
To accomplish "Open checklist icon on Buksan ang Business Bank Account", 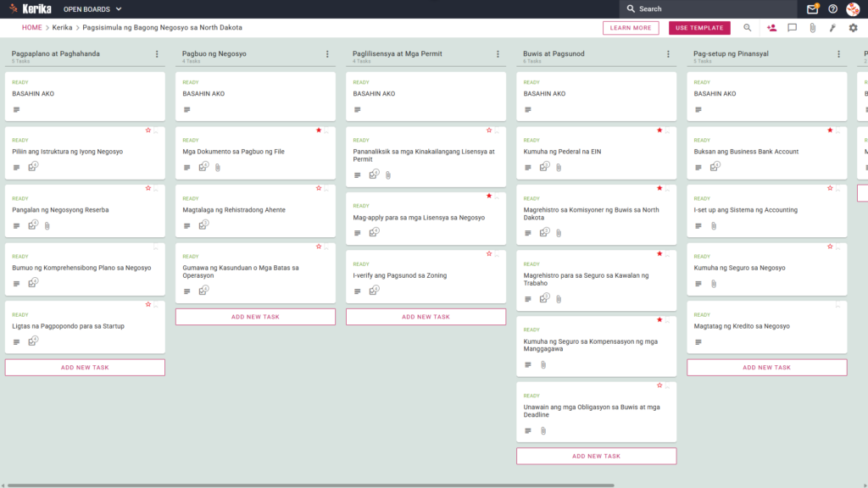I will 715,167.
